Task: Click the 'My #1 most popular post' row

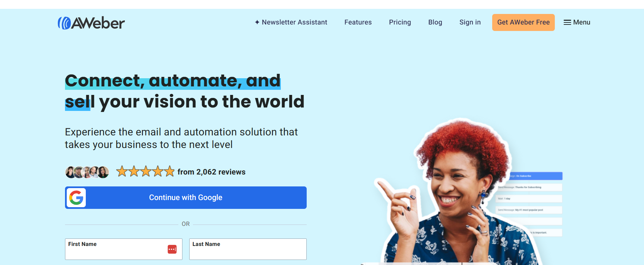Action: coord(529,210)
